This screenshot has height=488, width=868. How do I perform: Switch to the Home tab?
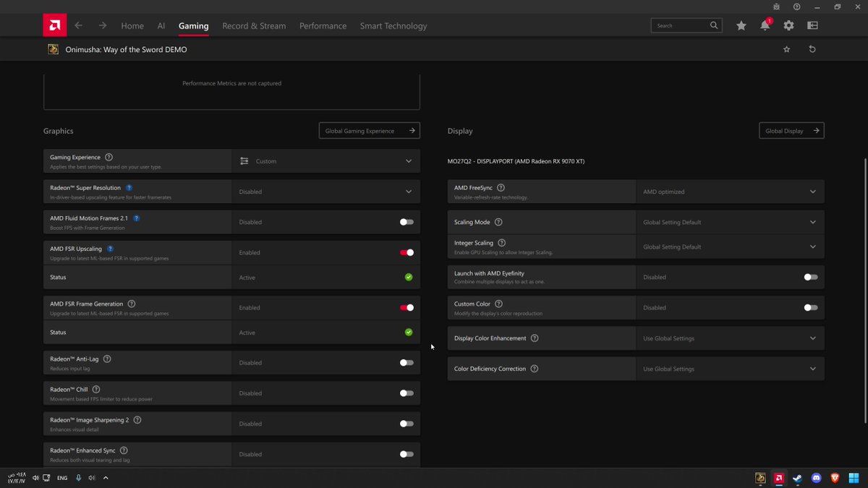point(132,25)
